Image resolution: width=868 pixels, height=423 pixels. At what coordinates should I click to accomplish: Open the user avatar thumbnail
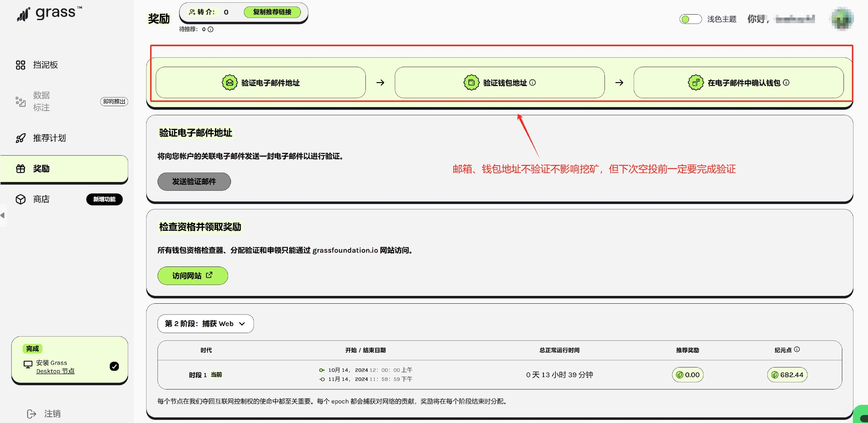click(842, 19)
